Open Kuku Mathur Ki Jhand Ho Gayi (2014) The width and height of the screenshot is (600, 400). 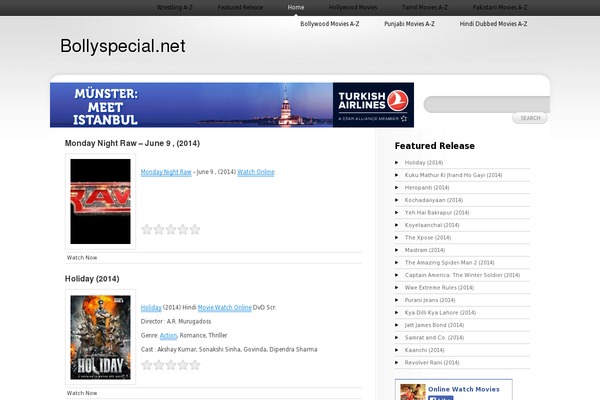coord(453,175)
